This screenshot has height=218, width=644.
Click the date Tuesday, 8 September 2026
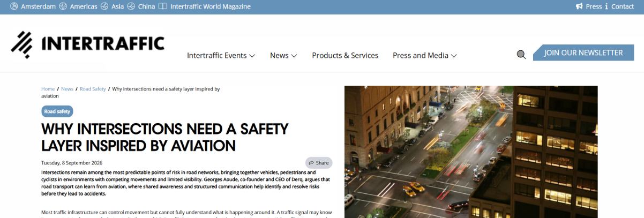click(72, 163)
